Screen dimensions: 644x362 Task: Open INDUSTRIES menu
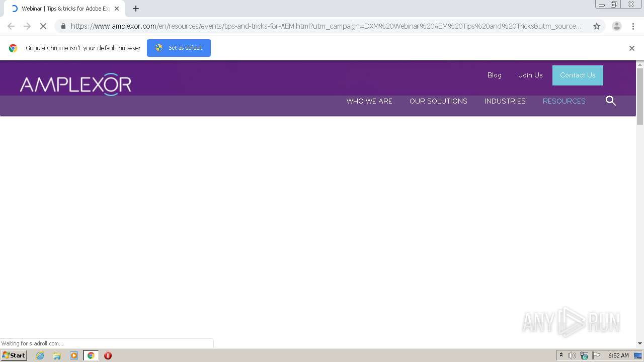[x=505, y=101]
